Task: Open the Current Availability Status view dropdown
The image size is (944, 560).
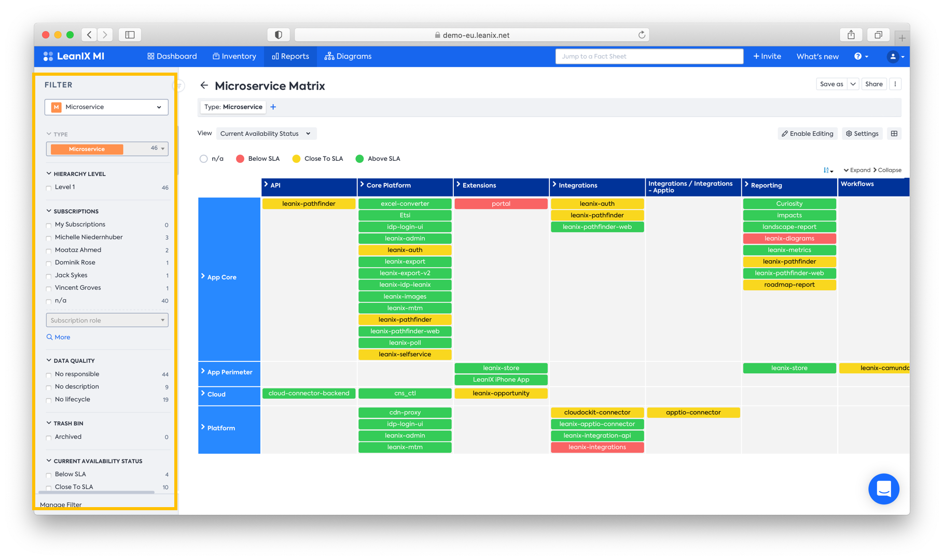Action: [266, 134]
